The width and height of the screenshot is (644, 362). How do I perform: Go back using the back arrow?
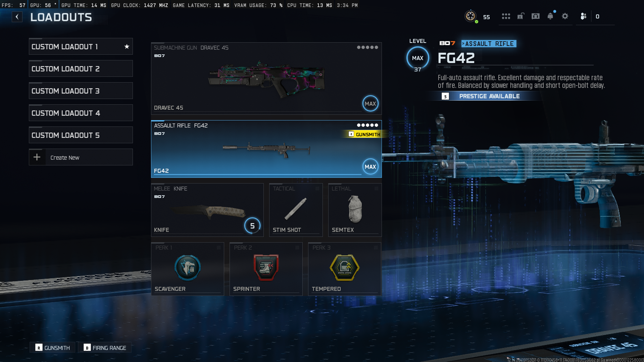tap(17, 17)
